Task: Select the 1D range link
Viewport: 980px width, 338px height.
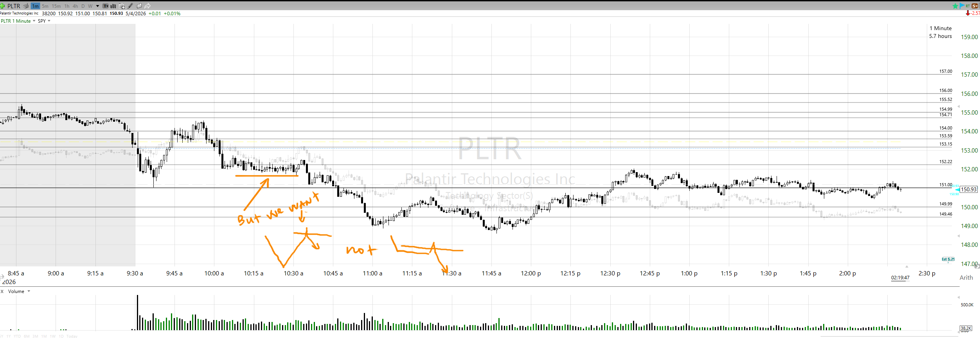Action: [x=61, y=336]
